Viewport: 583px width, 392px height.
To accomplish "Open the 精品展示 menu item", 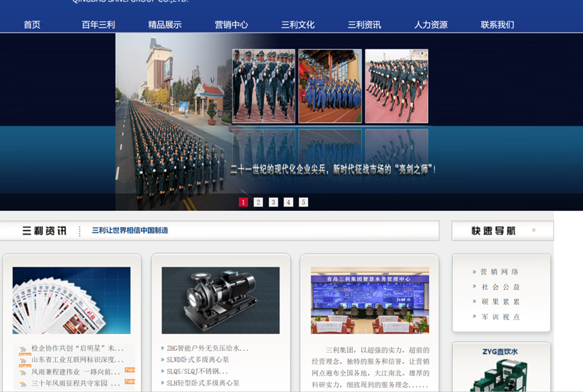I will [x=164, y=25].
